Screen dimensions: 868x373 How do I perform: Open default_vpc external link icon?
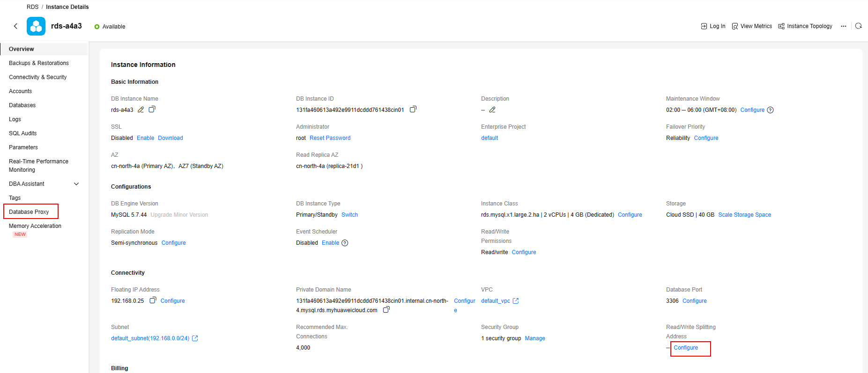coord(516,301)
